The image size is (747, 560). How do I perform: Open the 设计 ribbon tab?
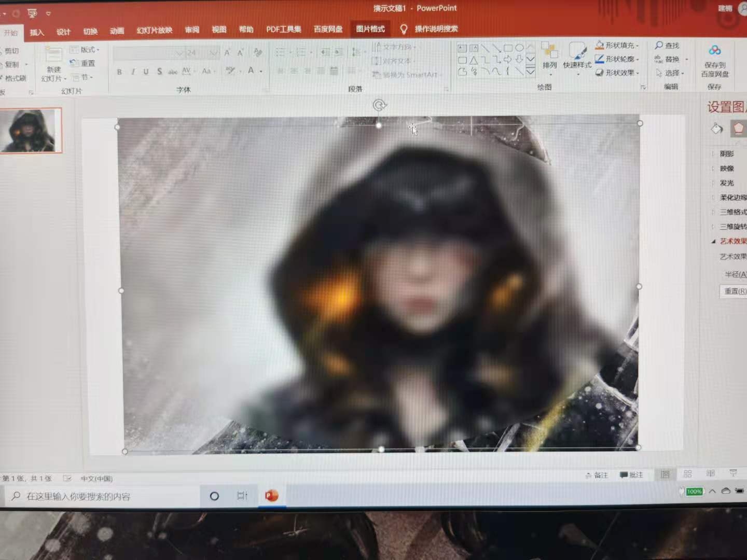point(63,32)
